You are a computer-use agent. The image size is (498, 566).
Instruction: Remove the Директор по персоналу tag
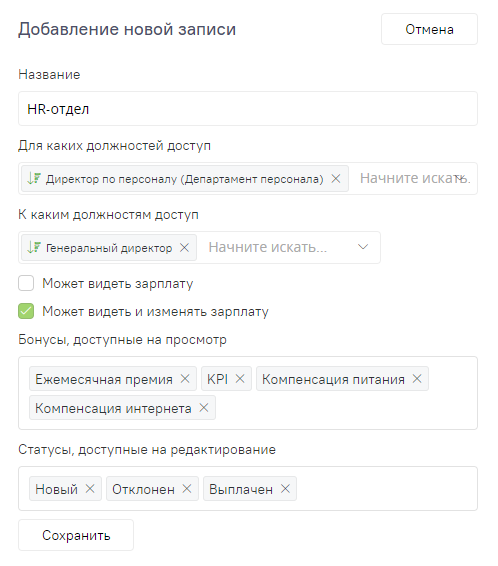336,178
